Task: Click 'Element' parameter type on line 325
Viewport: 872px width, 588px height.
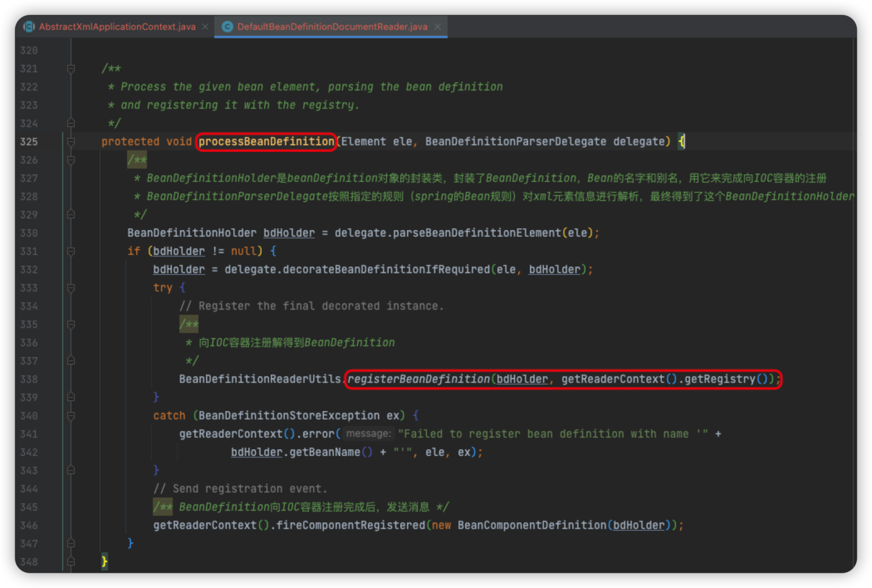Action: pos(363,142)
